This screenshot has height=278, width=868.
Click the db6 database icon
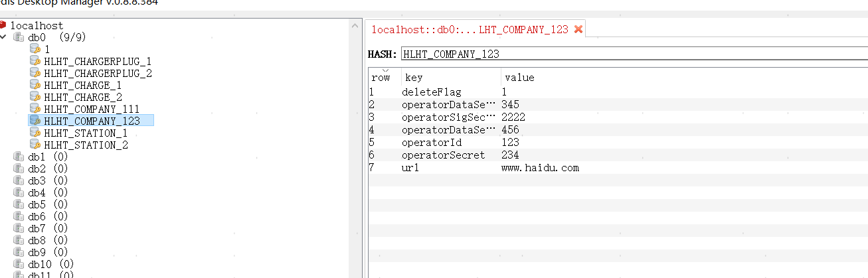[19, 216]
